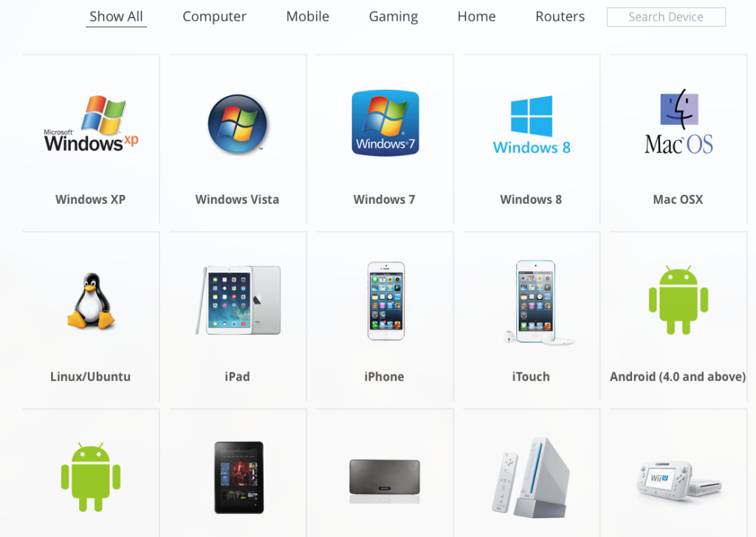Open the iTouch device image
Screen dimensions: 756x537
536,303
